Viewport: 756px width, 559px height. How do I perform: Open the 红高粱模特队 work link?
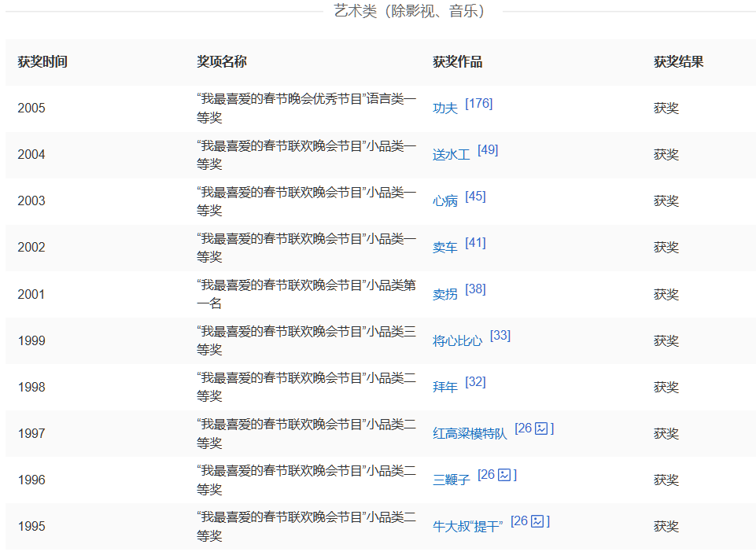[x=470, y=434]
